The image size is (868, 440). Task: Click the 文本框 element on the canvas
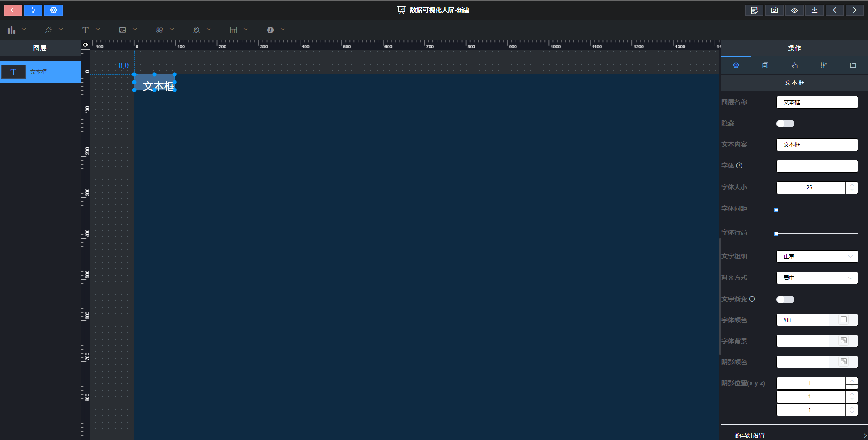coord(154,82)
